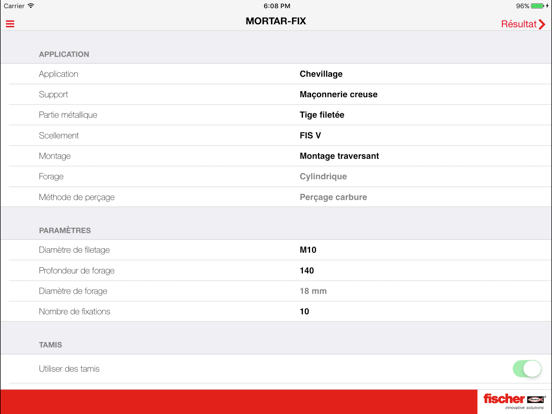Select Diamètre de forage value 18 mm
This screenshot has height=414, width=552.
pos(313,291)
